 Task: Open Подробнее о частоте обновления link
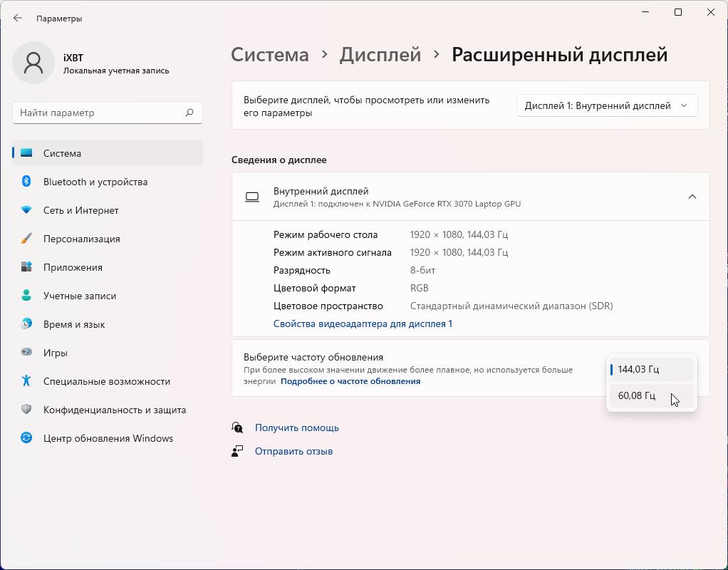coord(350,381)
